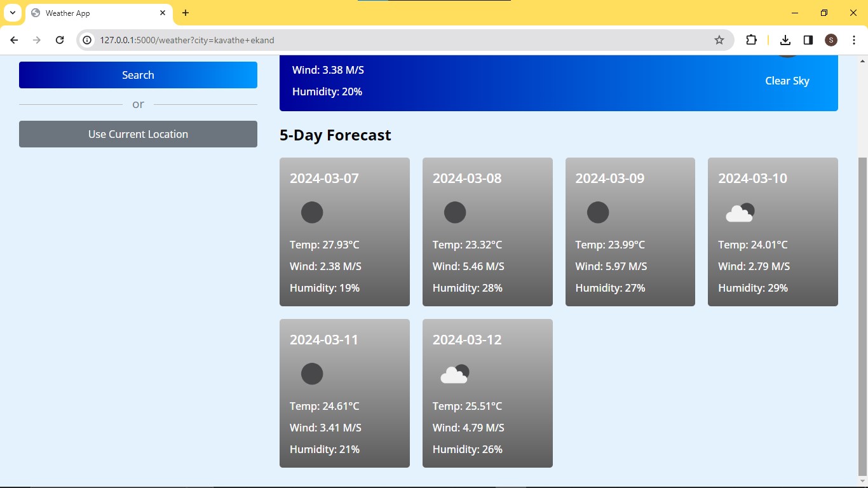This screenshot has height=488, width=868.
Task: Click the text Temp: 23.99°C
Action: [611, 245]
